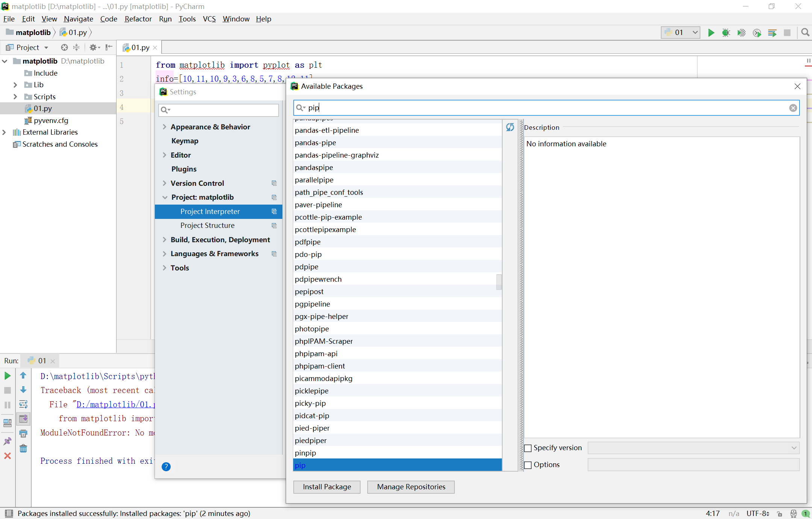Expand the Editor settings node
The image size is (812, 519).
[x=164, y=155]
